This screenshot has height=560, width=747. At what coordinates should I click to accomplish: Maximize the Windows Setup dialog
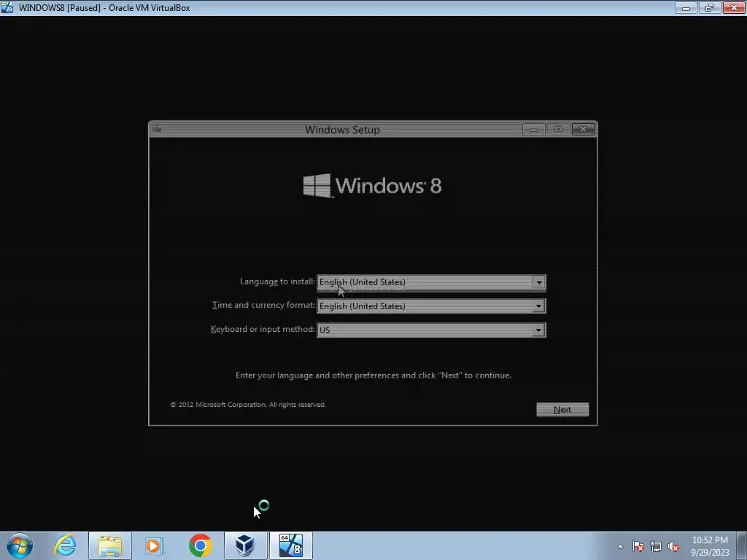point(558,129)
